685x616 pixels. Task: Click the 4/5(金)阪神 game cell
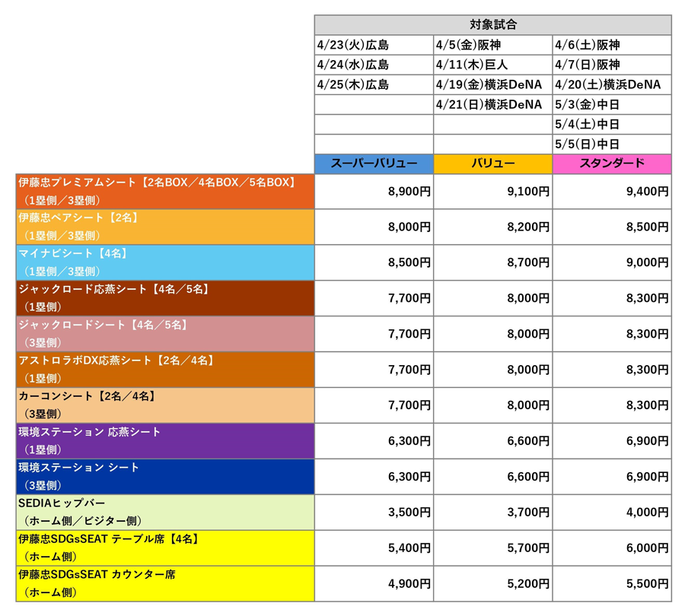492,45
